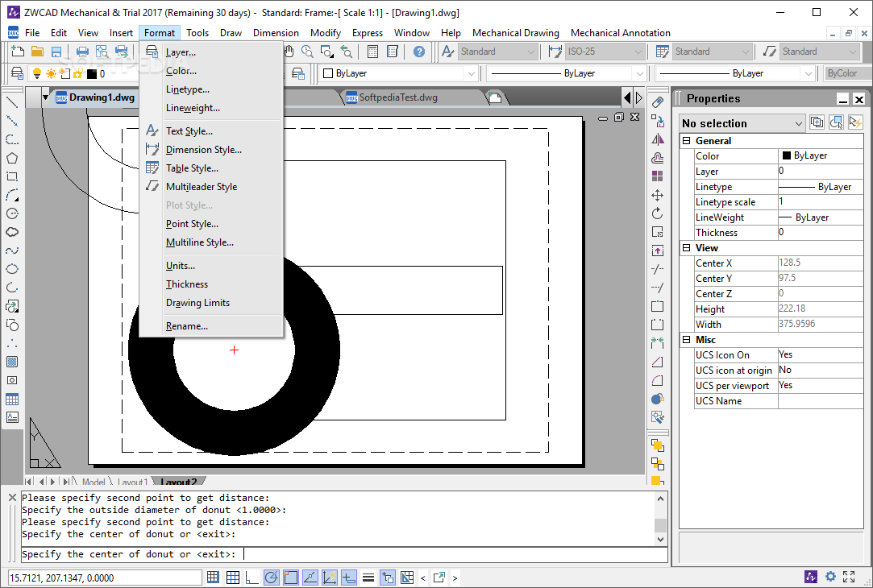Select the Move tool
This screenshot has width=873, height=588.
pyautogui.click(x=658, y=195)
